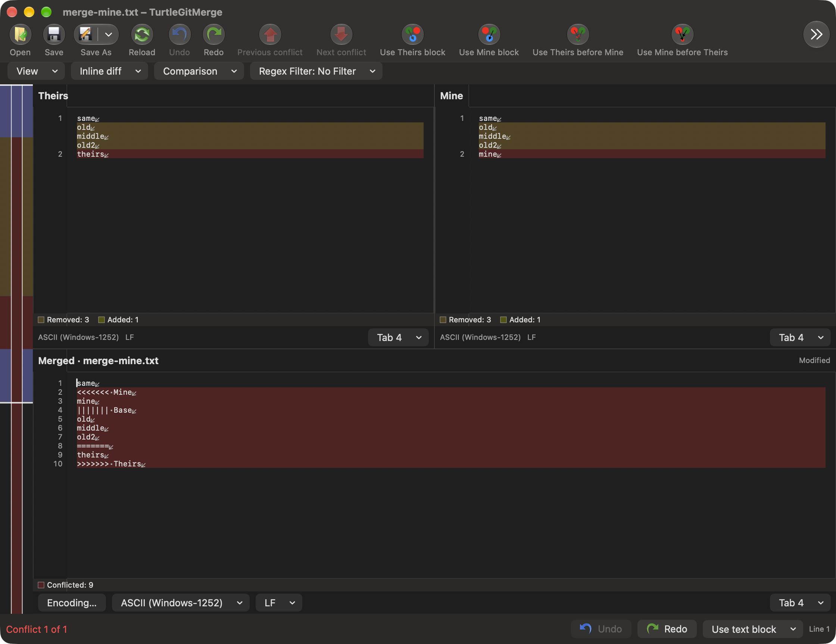836x644 pixels.
Task: Click Removed: 3 legend in Mine pane
Action: tap(465, 320)
